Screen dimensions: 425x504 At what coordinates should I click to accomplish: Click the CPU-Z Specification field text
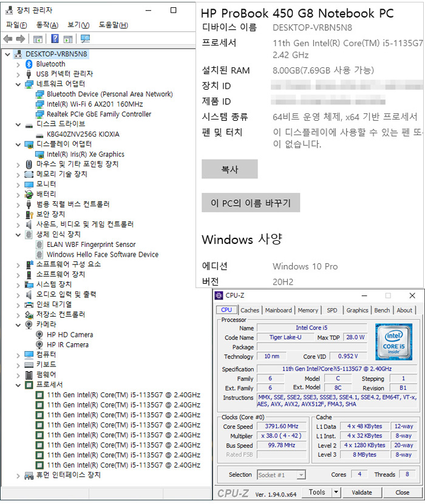337,369
